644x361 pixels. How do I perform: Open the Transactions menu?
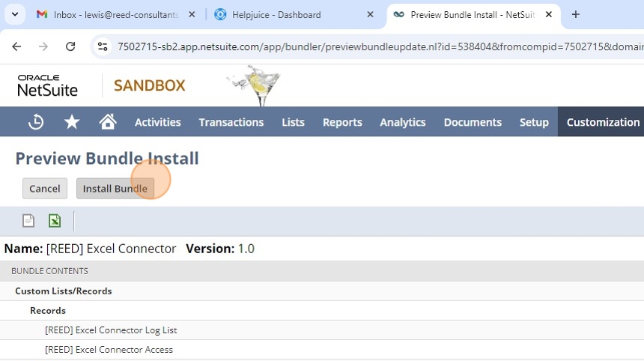(231, 122)
